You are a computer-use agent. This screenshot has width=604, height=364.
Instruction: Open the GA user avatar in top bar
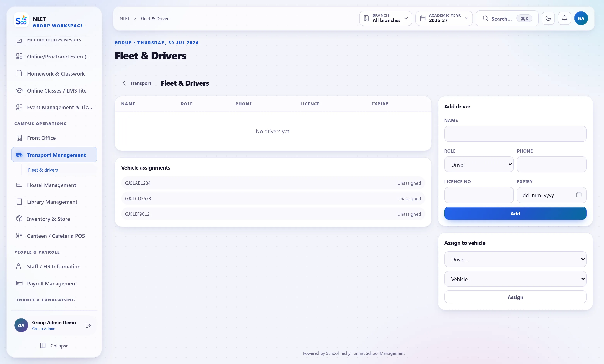coord(581,18)
